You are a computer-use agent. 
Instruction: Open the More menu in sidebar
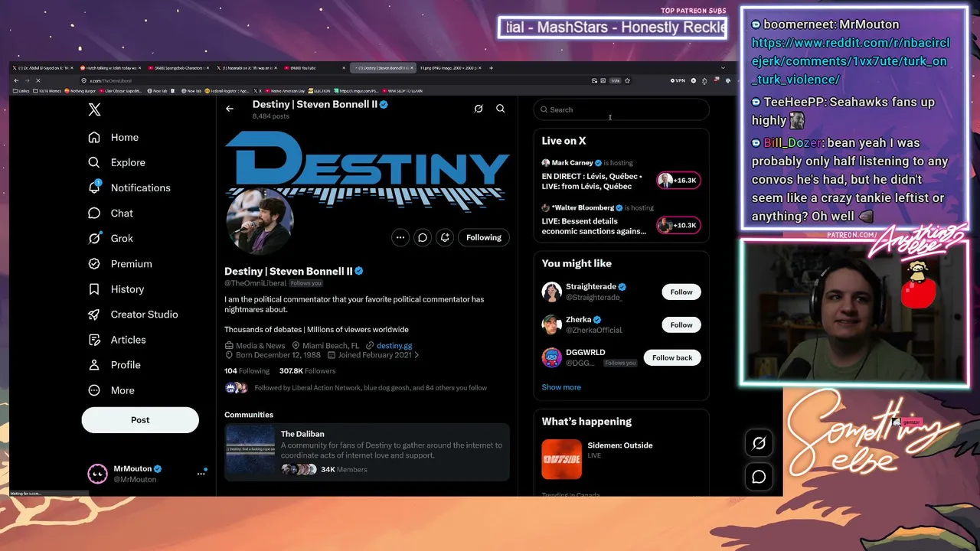111,390
